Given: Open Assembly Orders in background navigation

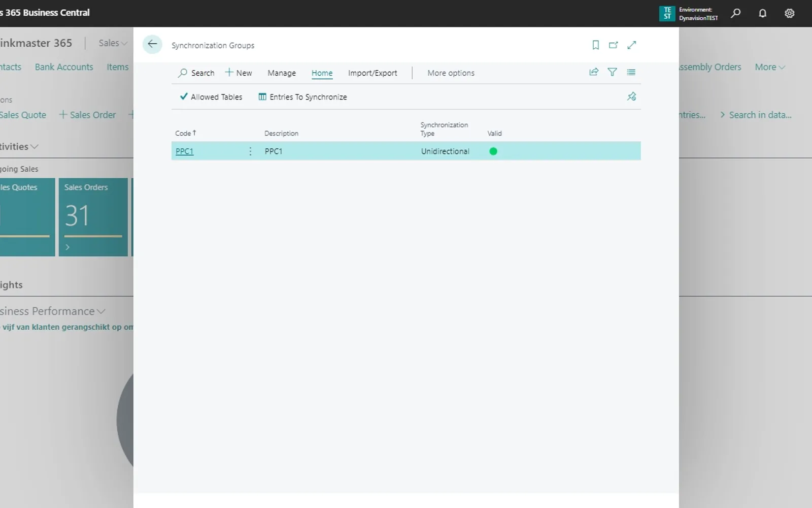Looking at the screenshot, I should (x=710, y=67).
